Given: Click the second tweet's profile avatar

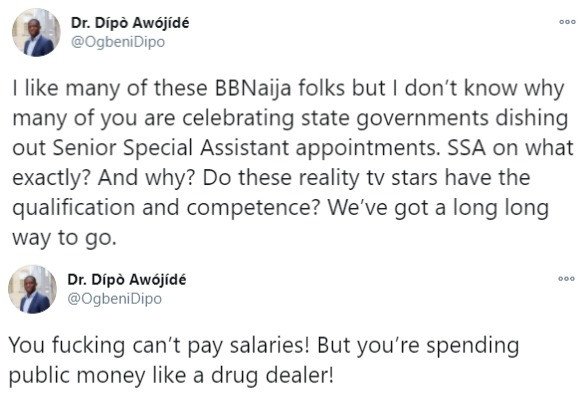Looking at the screenshot, I should coord(33,289).
